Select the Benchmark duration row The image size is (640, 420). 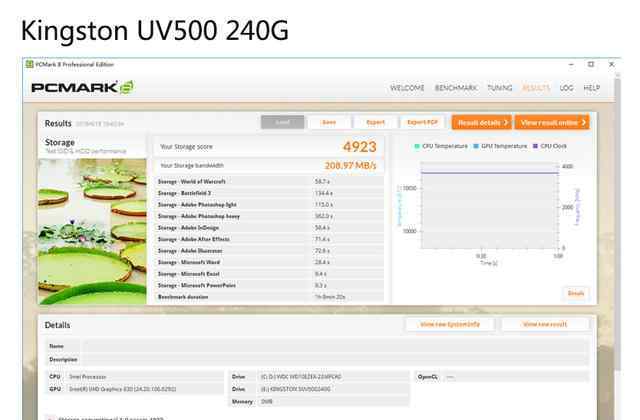point(269,297)
